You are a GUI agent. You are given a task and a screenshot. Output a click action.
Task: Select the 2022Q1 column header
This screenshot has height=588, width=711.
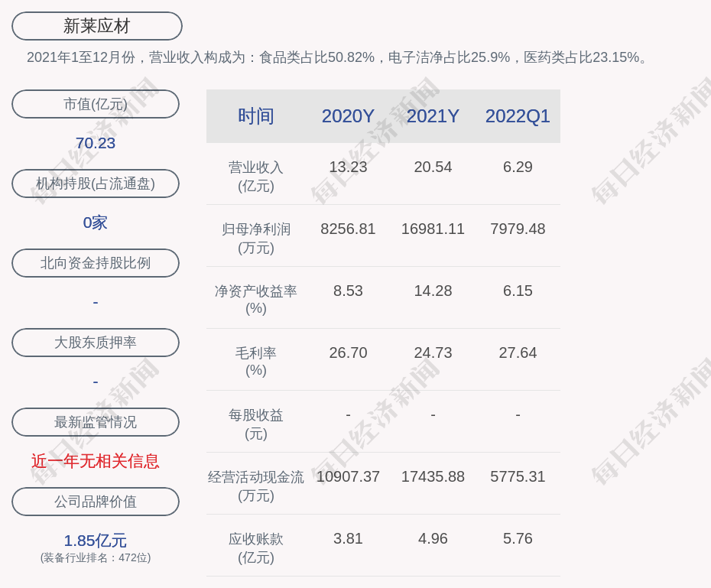click(x=518, y=116)
